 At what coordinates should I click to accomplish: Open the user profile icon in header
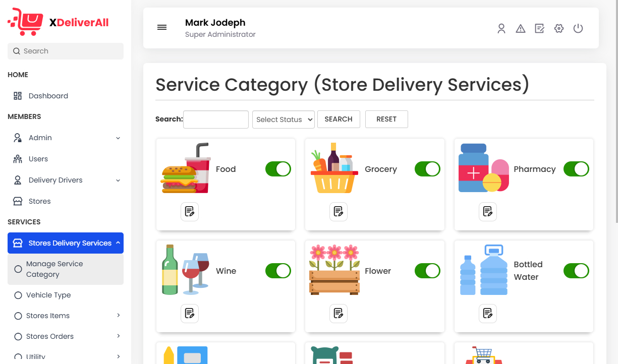click(501, 29)
